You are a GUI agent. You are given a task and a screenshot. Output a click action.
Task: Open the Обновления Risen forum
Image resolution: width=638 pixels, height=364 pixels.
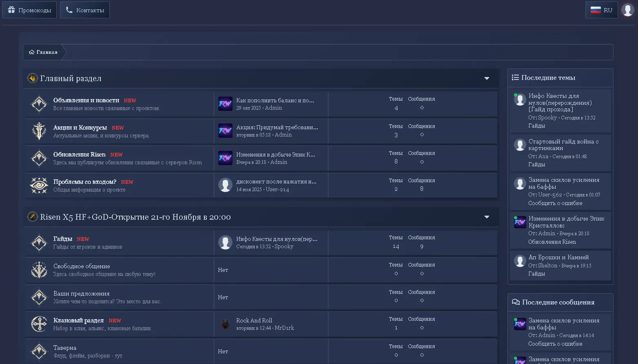click(80, 154)
